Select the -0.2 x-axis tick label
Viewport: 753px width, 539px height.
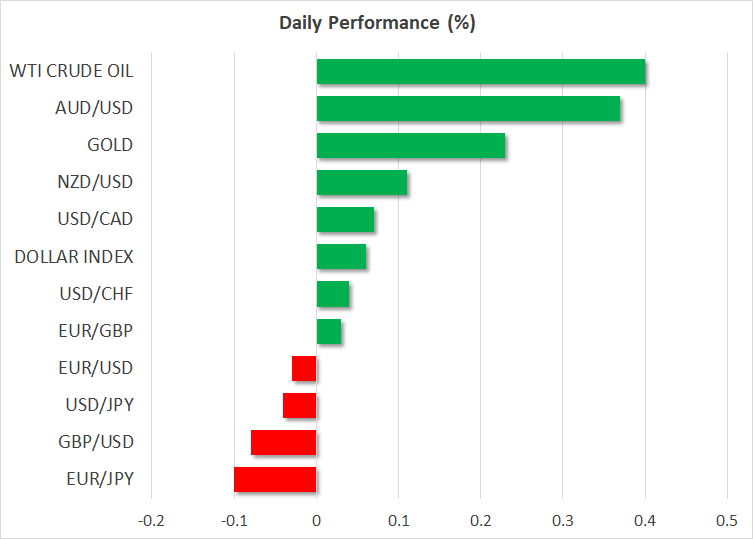tap(151, 521)
